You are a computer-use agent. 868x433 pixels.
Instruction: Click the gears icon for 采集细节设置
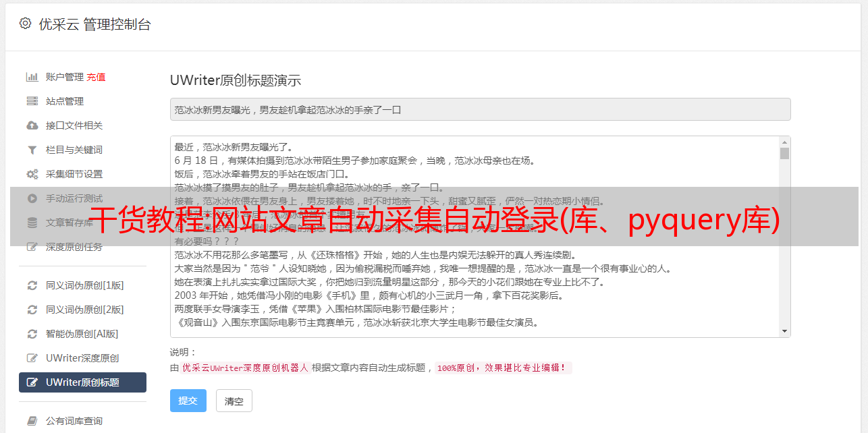point(32,174)
